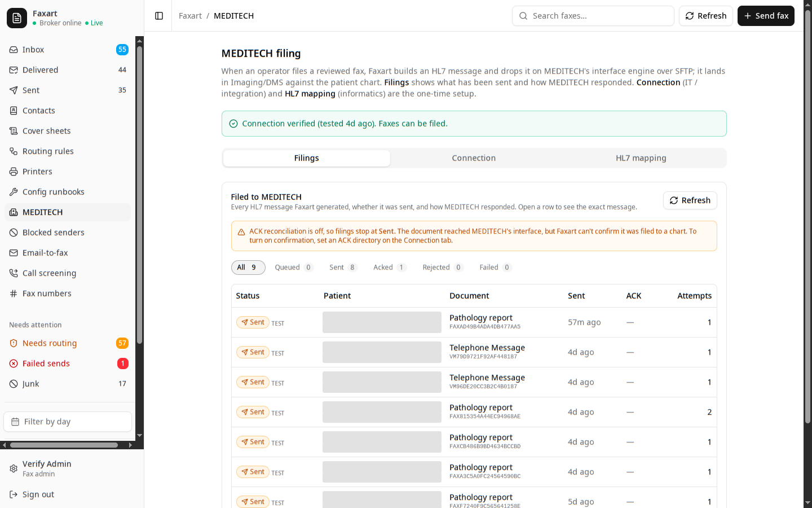Image resolution: width=812 pixels, height=508 pixels.
Task: Open Blocked senders
Action: 68,233
